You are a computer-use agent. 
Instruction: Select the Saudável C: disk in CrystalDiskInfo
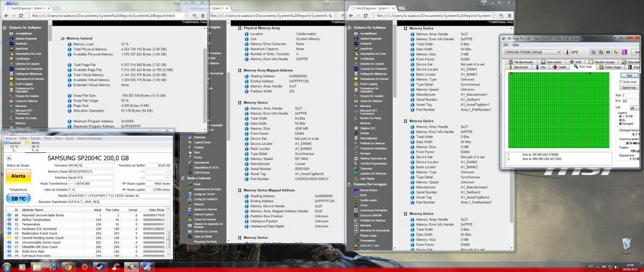(x=13, y=147)
